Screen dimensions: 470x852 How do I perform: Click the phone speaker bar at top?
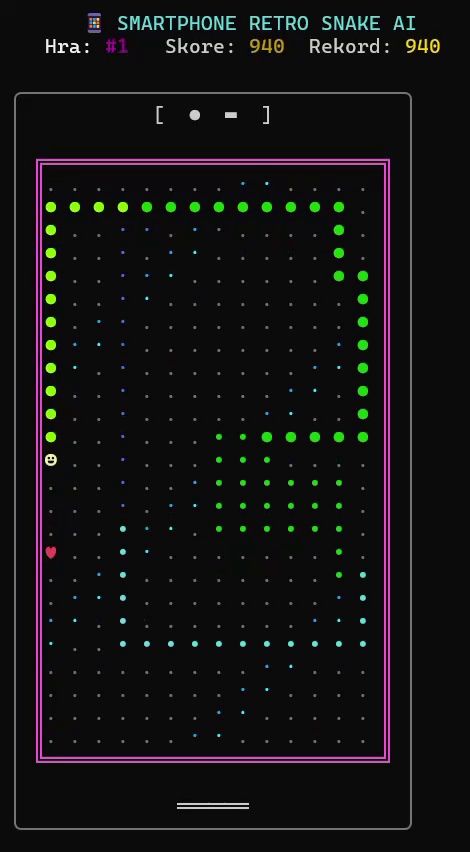tap(231, 115)
